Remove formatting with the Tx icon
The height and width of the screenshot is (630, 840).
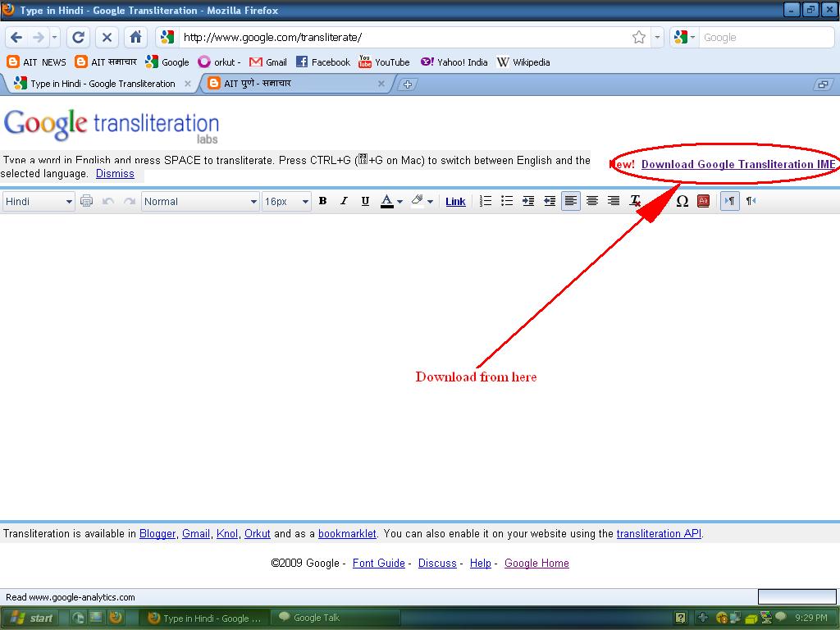(x=636, y=201)
